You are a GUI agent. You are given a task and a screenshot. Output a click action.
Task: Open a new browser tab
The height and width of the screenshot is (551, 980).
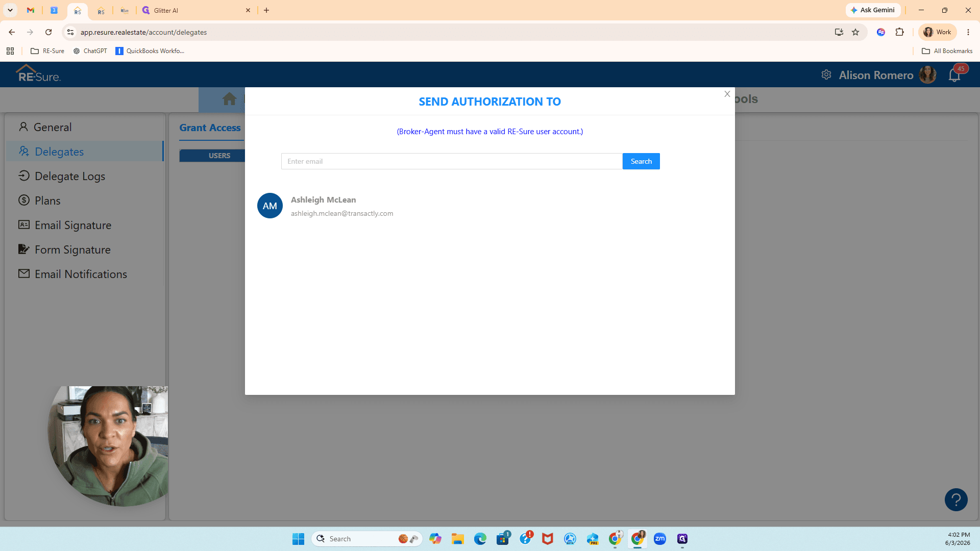click(266, 10)
